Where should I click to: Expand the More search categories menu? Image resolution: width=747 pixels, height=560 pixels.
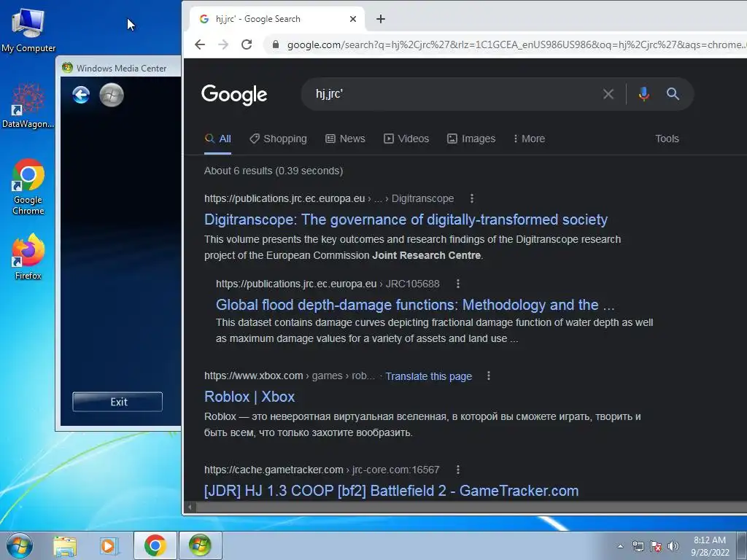point(530,139)
